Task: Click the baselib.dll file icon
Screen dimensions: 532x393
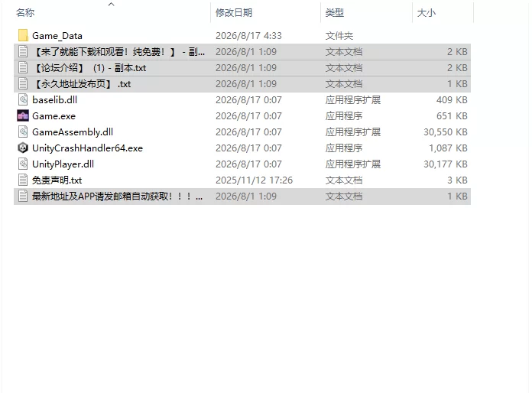Action: click(23, 99)
